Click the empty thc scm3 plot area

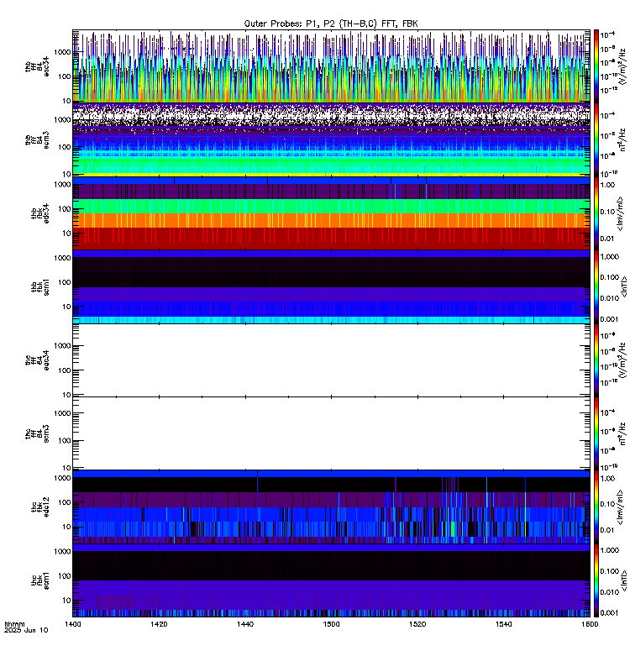coord(331,433)
